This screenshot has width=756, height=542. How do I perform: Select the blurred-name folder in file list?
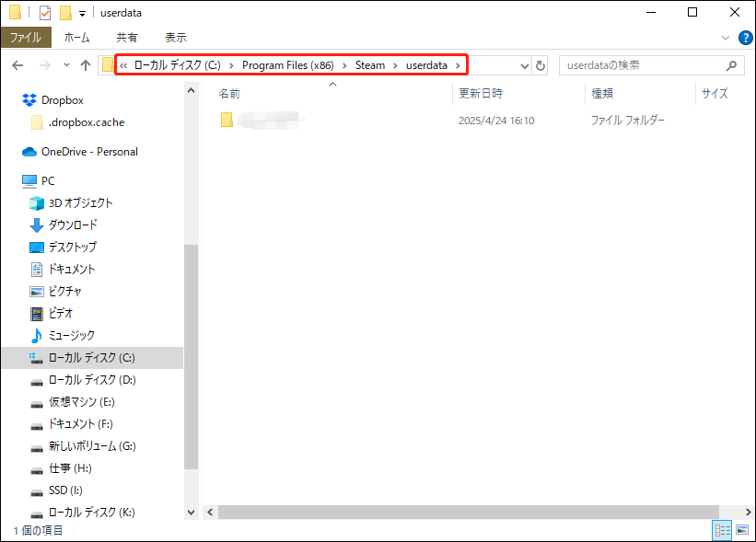262,120
